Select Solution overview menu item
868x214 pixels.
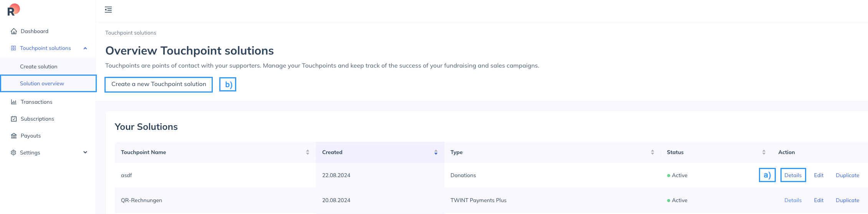(42, 83)
